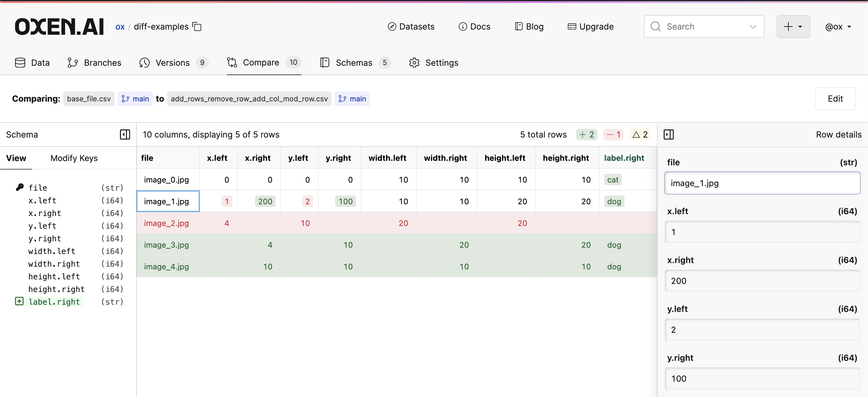Open the plus create-new dropdown

[x=793, y=26]
